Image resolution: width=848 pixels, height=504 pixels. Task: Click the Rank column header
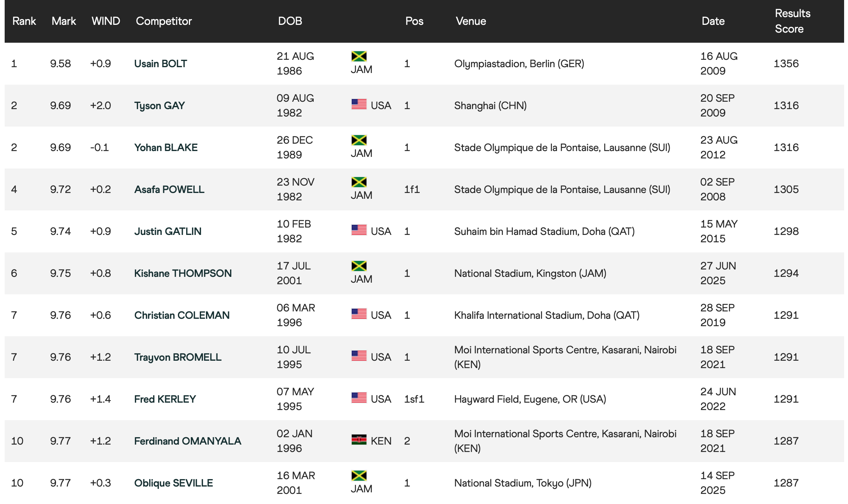[x=24, y=21]
